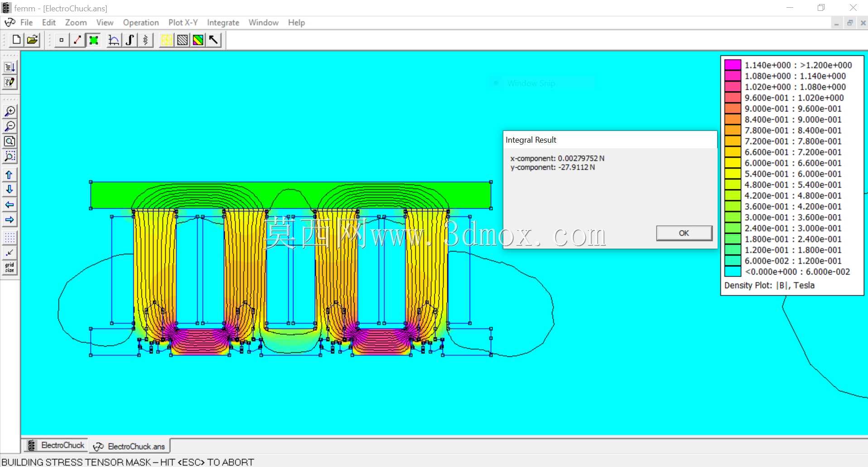The width and height of the screenshot is (868, 467).
Task: Open the Operation menu
Action: (141, 23)
